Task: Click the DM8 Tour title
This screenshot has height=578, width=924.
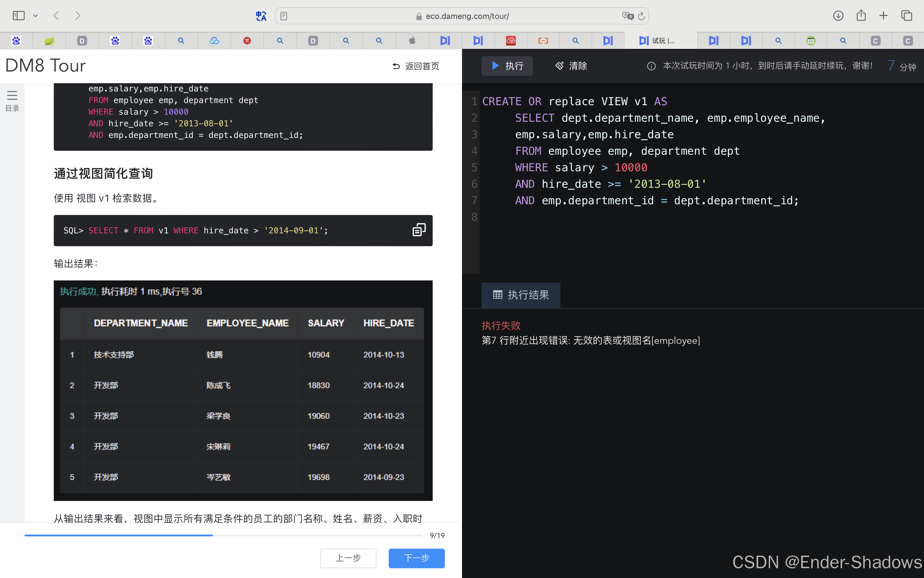Action: coord(46,66)
